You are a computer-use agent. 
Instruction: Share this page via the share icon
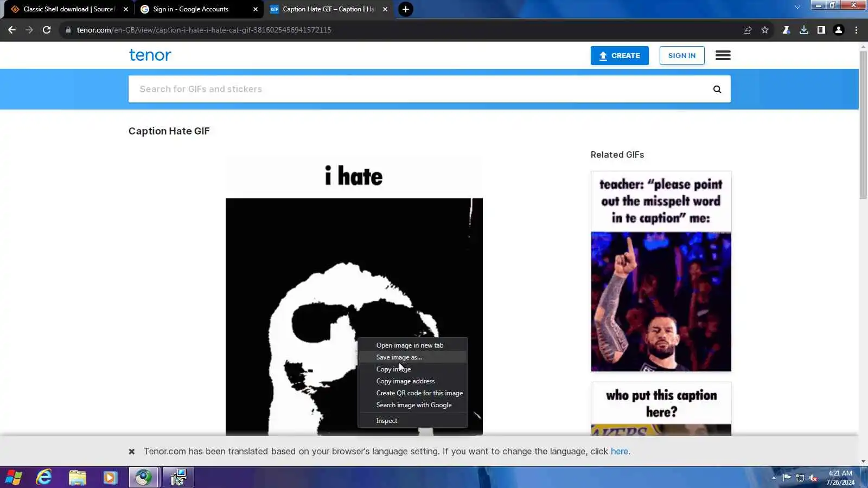point(748,30)
